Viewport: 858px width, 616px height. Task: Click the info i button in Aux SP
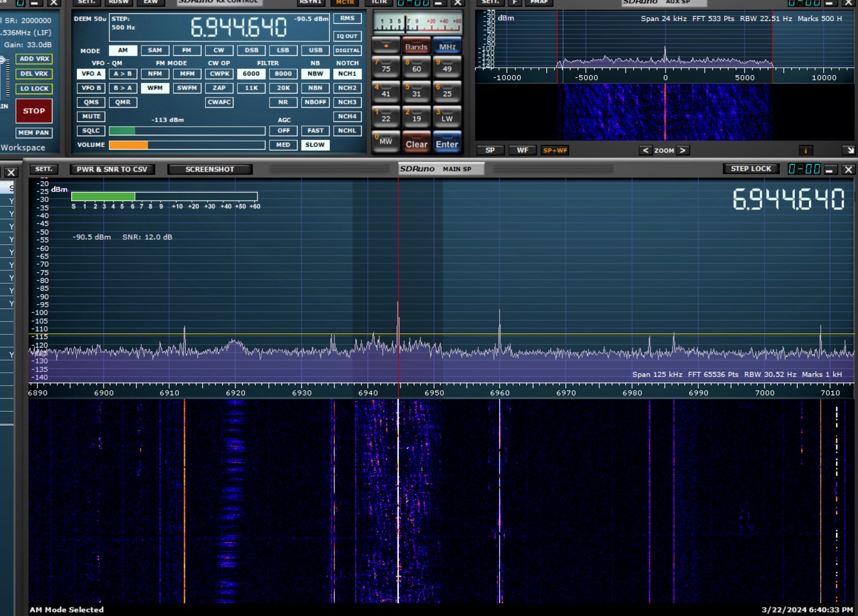(x=805, y=150)
